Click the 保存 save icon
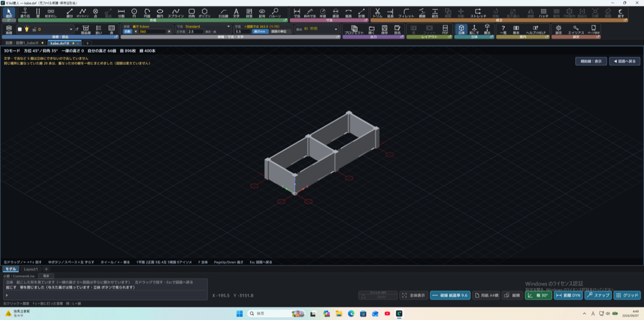The height and width of the screenshot is (320, 644). coord(385,29)
